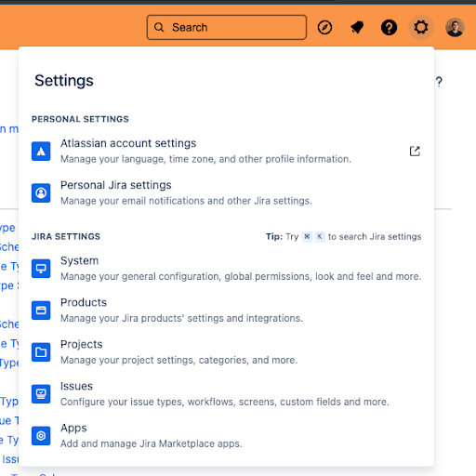Click the JIRA SETTINGS section label
Screen dimensions: 476x476
coord(66,236)
